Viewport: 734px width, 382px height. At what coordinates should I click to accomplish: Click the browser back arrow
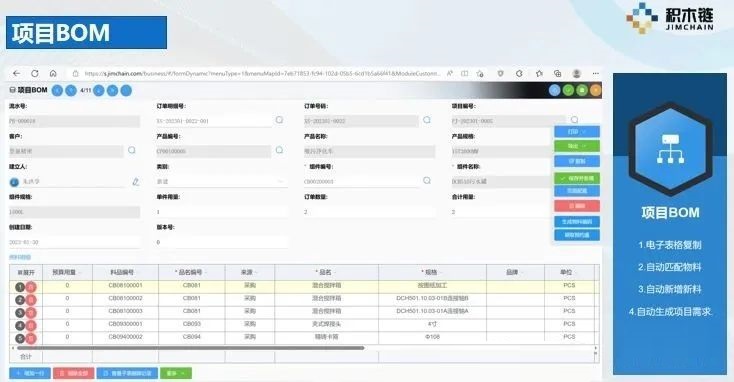click(16, 73)
